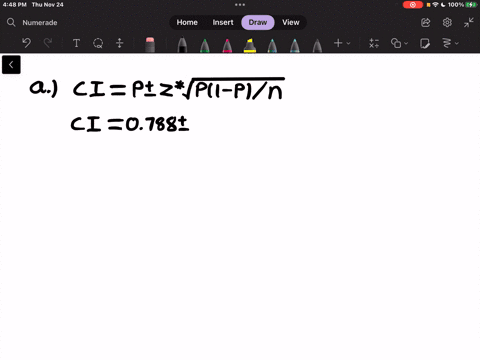This screenshot has width=480, height=360.
Task: Select the Draw tab
Action: (x=258, y=22)
